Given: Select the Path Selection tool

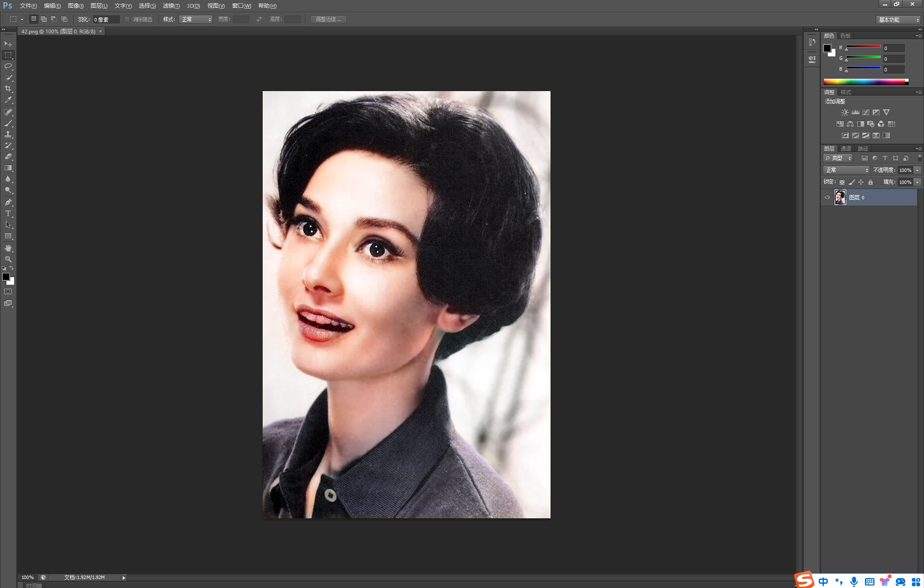Looking at the screenshot, I should [x=8, y=225].
